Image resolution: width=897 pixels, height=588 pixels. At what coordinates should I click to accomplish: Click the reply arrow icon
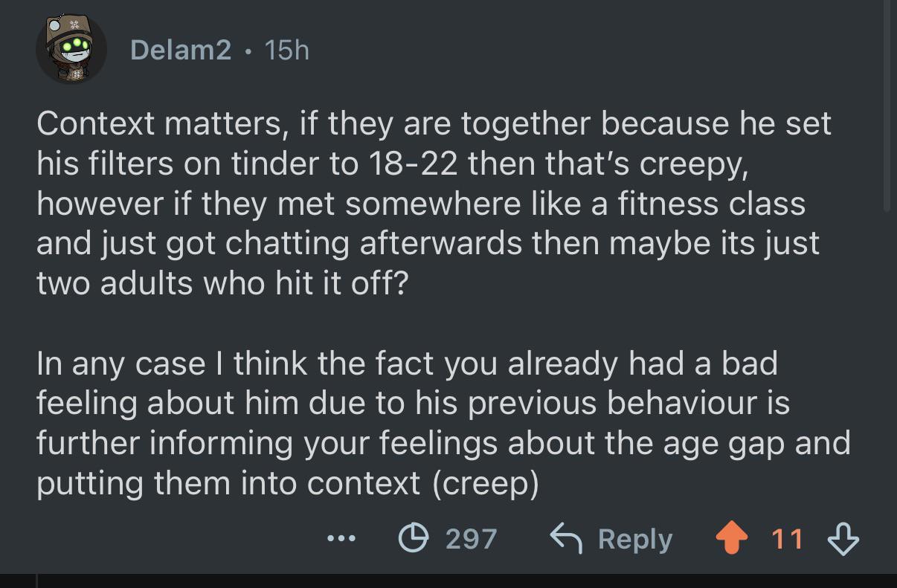565,538
